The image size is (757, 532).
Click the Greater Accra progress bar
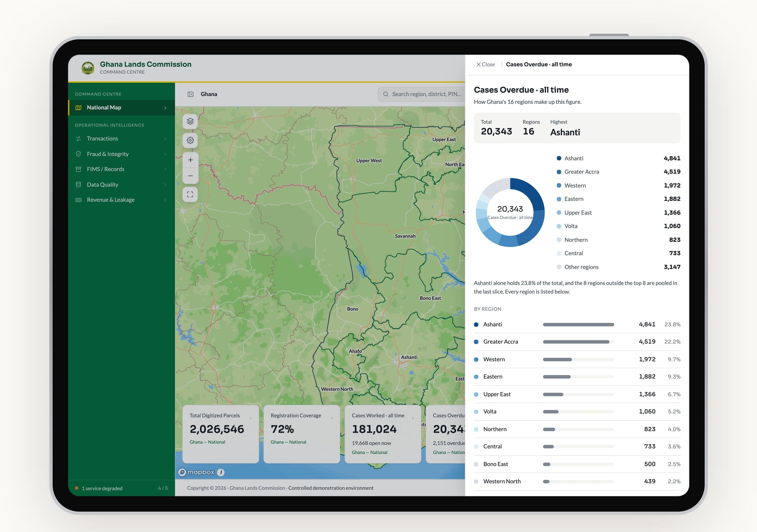578,342
